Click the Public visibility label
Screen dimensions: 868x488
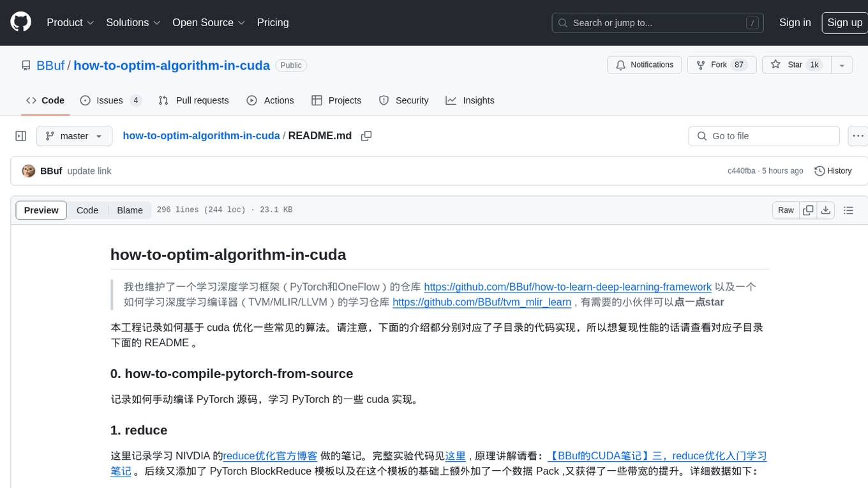coord(291,65)
